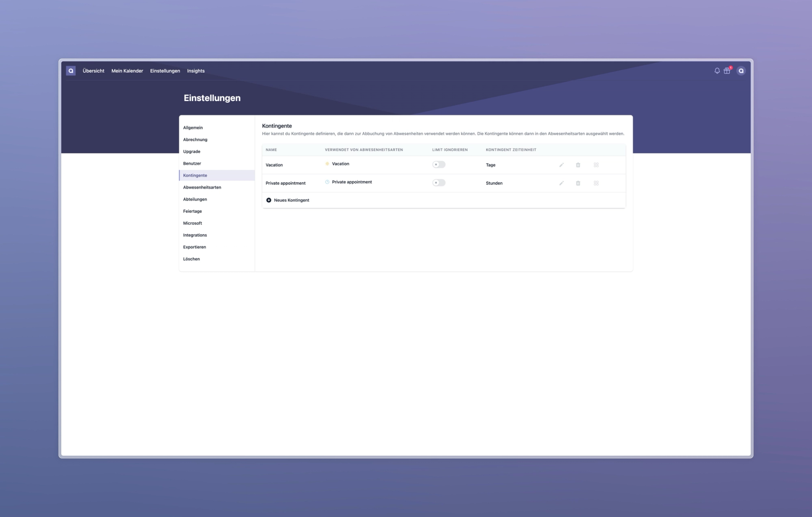This screenshot has width=812, height=517.
Task: Toggle Limit ignorieren for Private appointment
Action: 439,183
